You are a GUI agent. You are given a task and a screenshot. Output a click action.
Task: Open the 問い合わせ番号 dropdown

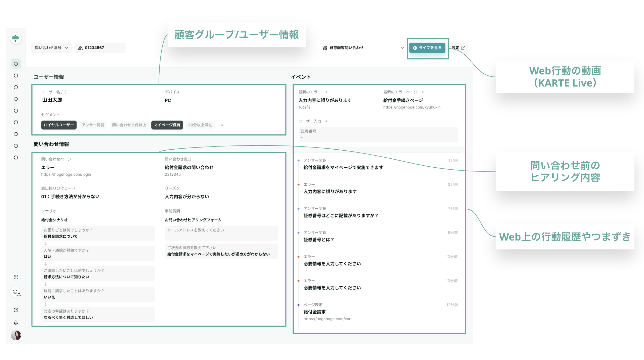click(51, 48)
